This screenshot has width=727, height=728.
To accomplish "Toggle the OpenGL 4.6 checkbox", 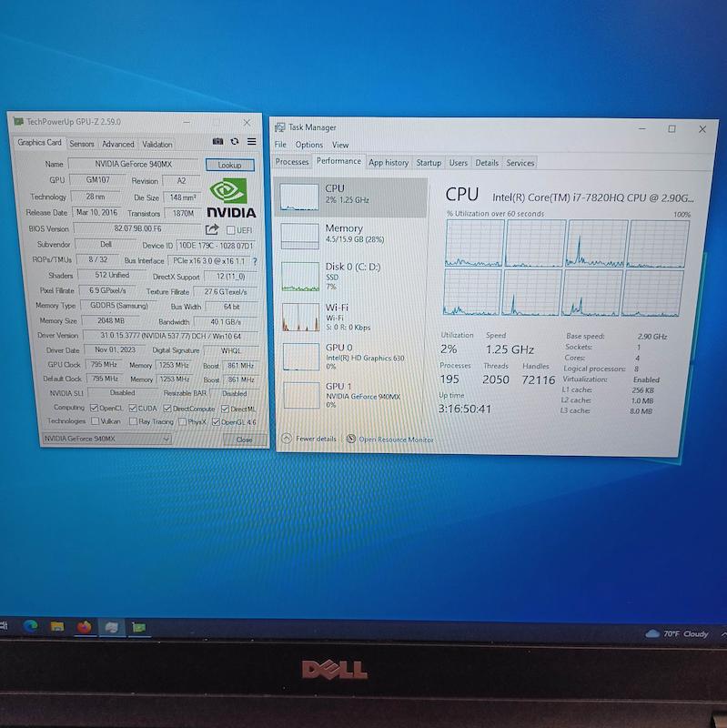I will 216,421.
